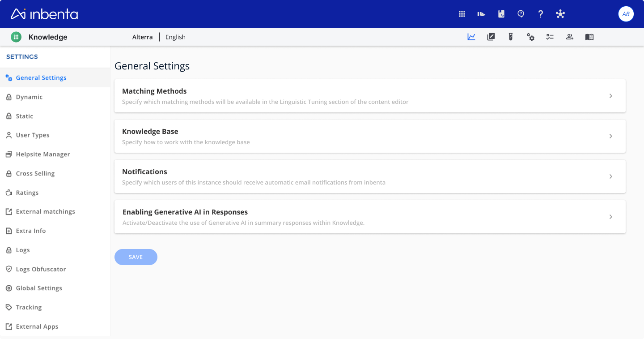Screen dimensions: 644x339
Task: Click the line chart analytics icon
Action: [471, 37]
